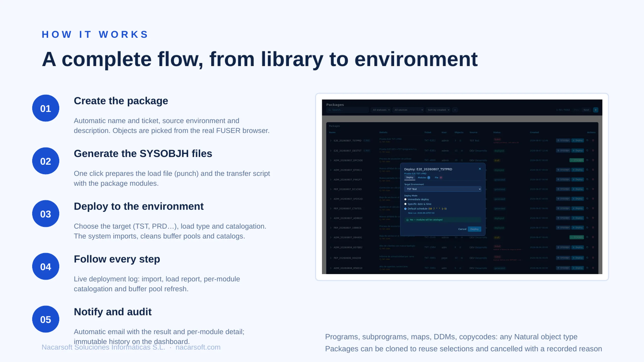Click the SYSOBJH button for E2E_20260807_TSTPRD
644x362 pixels.
tap(563, 140)
